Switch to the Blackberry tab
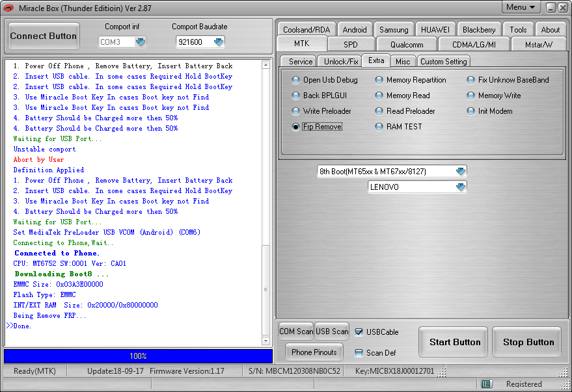The height and width of the screenshot is (392, 572). click(479, 29)
